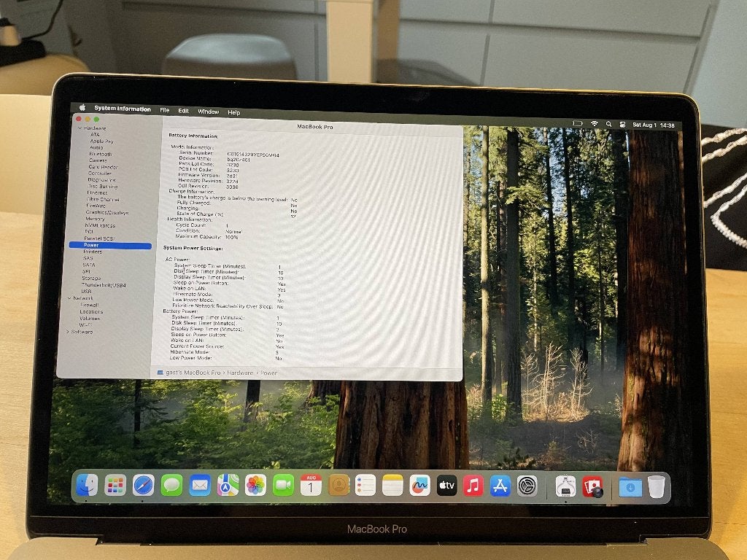Open the File menu

pos(164,110)
